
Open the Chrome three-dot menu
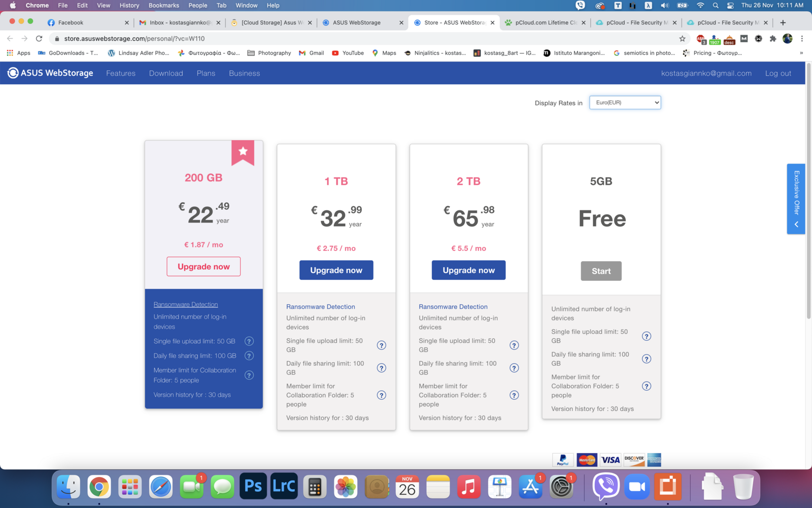tap(802, 39)
